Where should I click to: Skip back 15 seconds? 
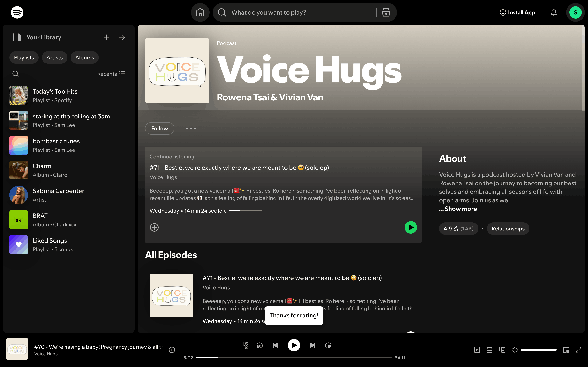tap(260, 345)
